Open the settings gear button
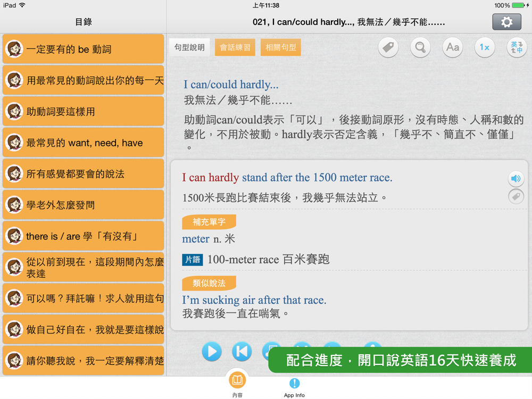 506,22
